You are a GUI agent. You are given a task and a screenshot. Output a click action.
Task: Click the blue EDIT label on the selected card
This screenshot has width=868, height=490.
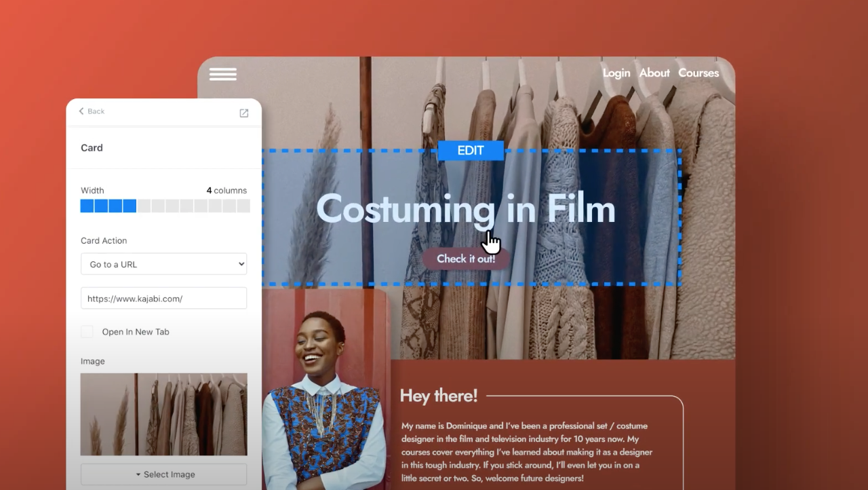(x=471, y=151)
